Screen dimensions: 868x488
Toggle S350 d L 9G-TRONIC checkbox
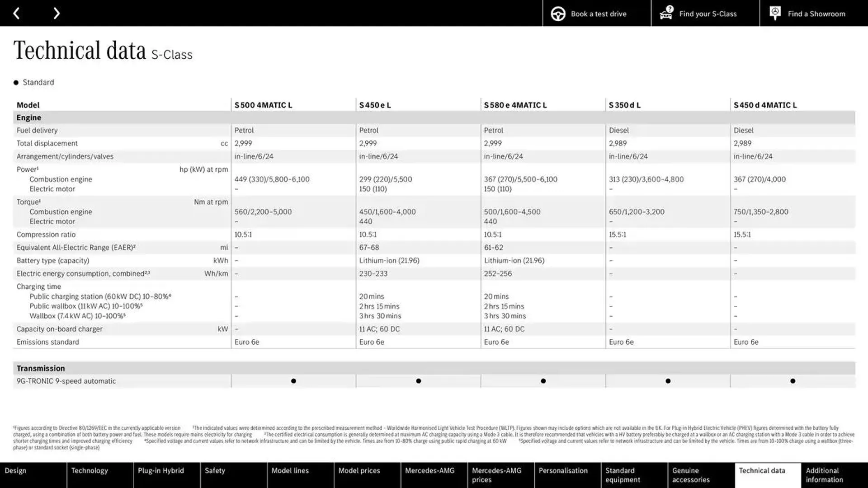coord(668,381)
